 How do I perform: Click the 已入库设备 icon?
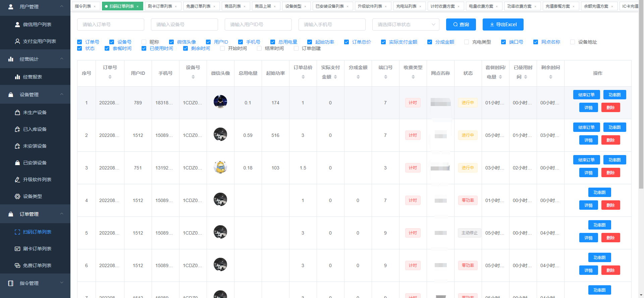pos(17,129)
